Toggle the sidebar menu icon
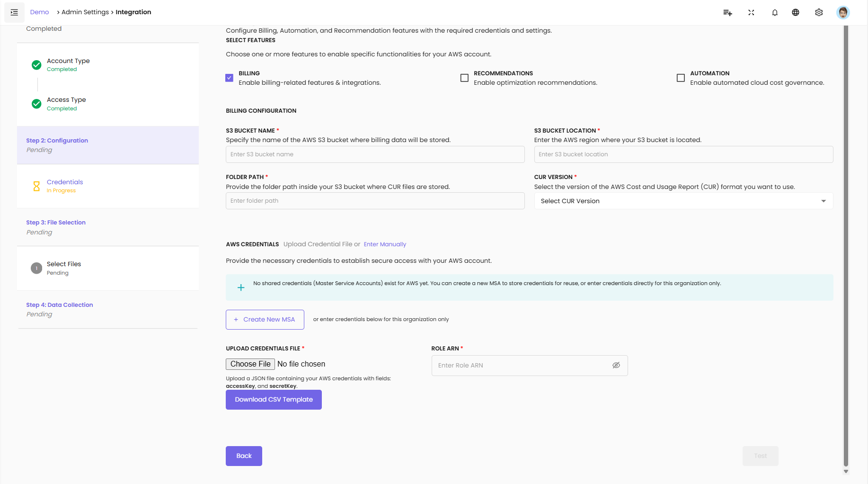 click(x=14, y=12)
